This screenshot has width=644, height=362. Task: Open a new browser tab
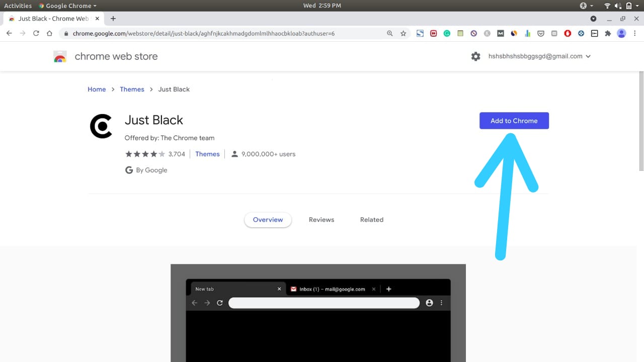coord(113,19)
